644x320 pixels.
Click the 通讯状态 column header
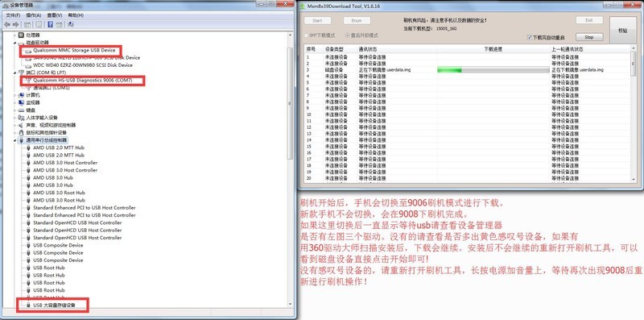397,49
